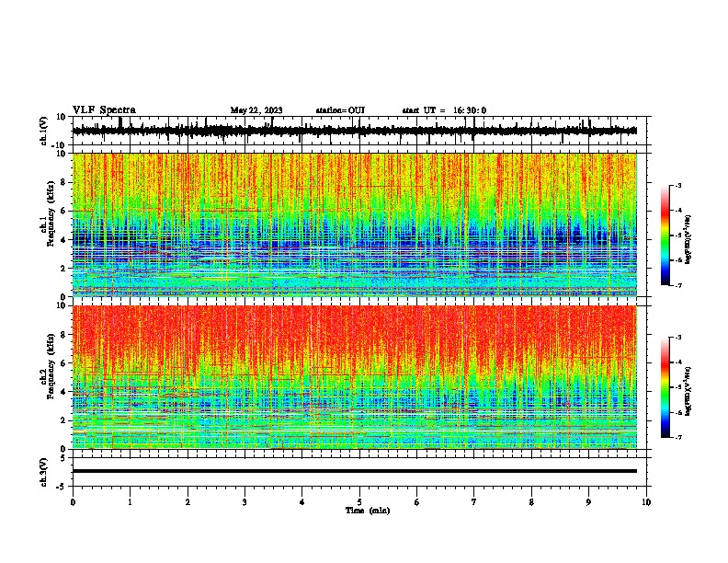The image size is (728, 563).
Task: Click the thick black ch.3 voltage line
Action: (x=355, y=471)
